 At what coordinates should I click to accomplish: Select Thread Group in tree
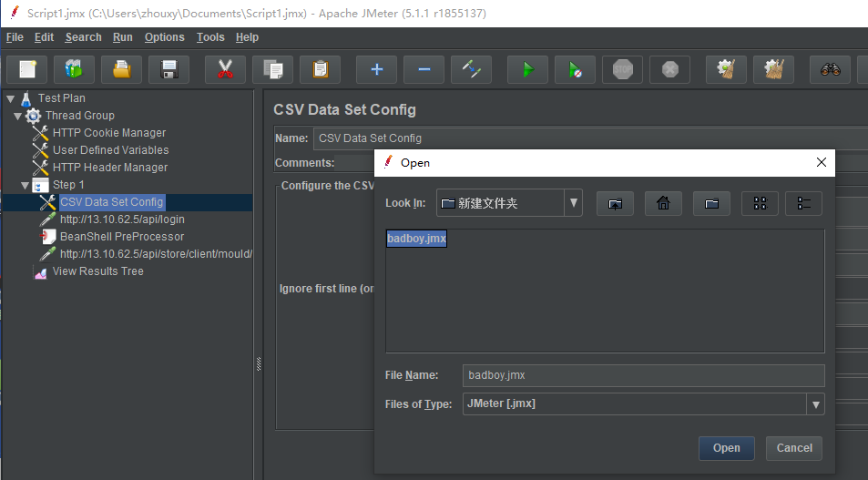pos(80,116)
